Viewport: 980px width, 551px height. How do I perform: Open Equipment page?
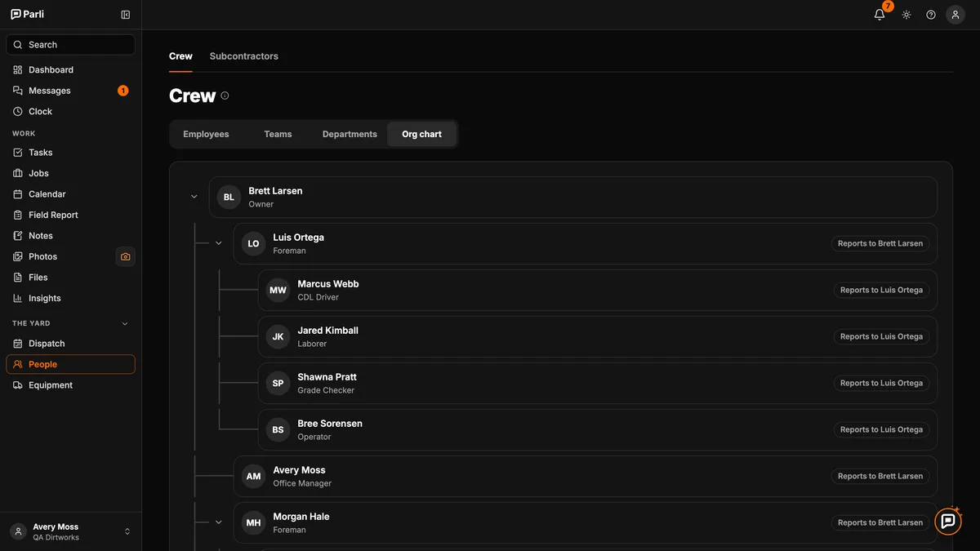(x=70, y=385)
